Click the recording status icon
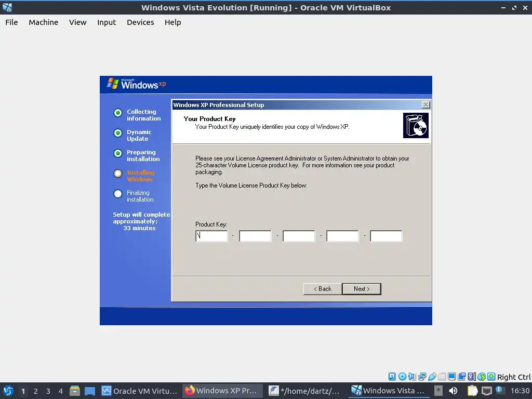This screenshot has height=399, width=532. pyautogui.click(x=461, y=376)
